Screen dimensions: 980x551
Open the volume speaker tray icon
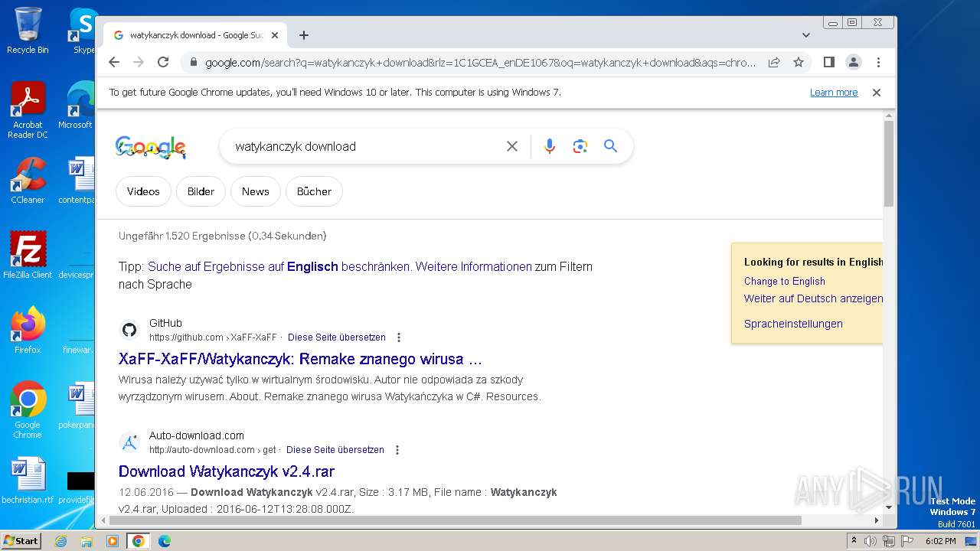871,541
